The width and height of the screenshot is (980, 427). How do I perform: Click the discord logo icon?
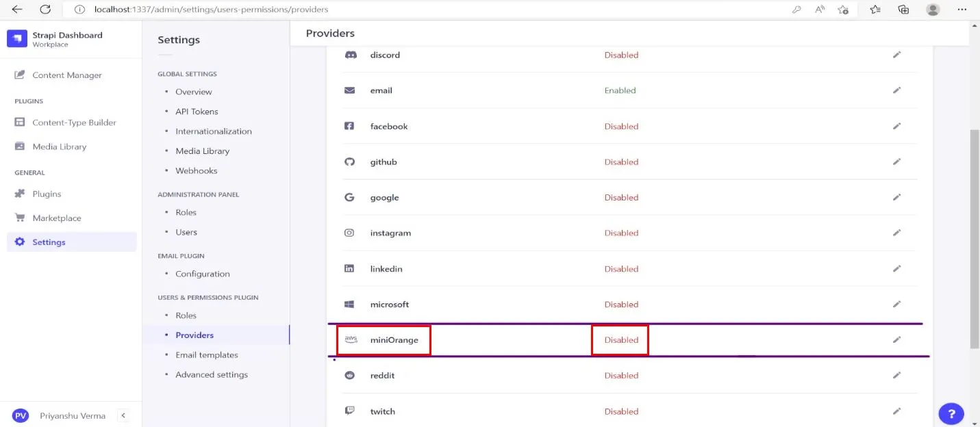pos(350,55)
